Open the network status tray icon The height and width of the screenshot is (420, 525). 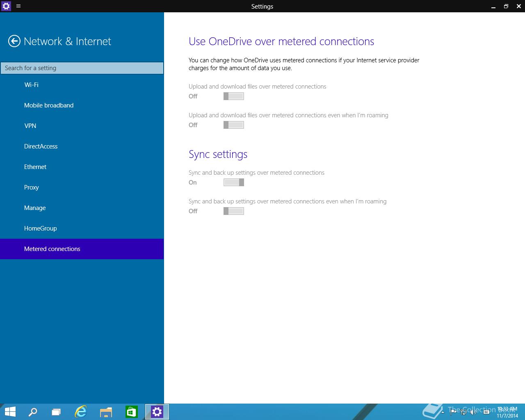tap(463, 412)
